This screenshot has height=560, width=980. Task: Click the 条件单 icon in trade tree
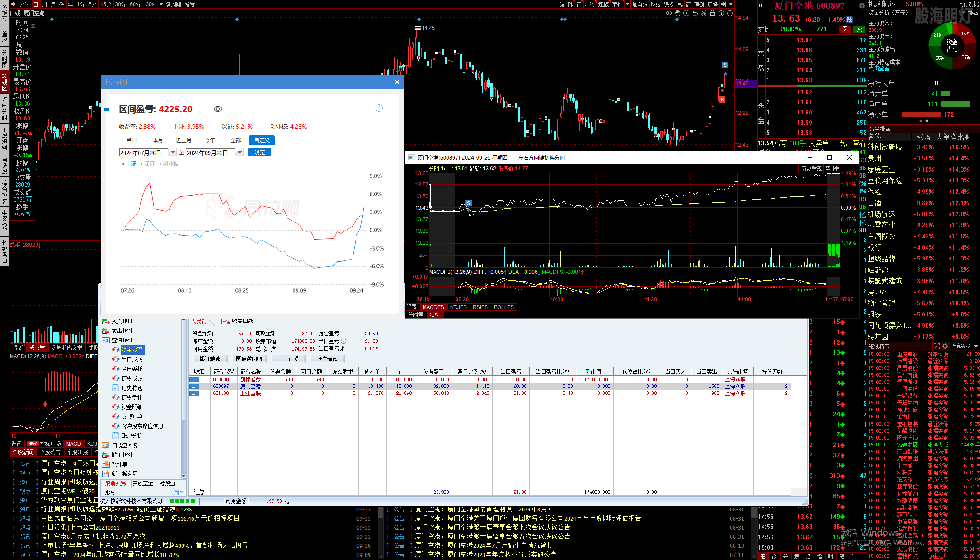(x=106, y=464)
